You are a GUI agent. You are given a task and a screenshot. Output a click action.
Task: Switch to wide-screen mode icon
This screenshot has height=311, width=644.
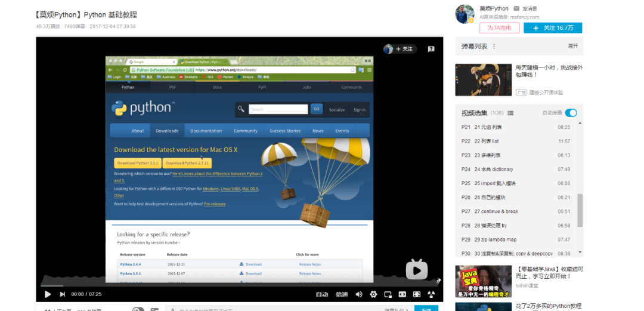coord(402,294)
